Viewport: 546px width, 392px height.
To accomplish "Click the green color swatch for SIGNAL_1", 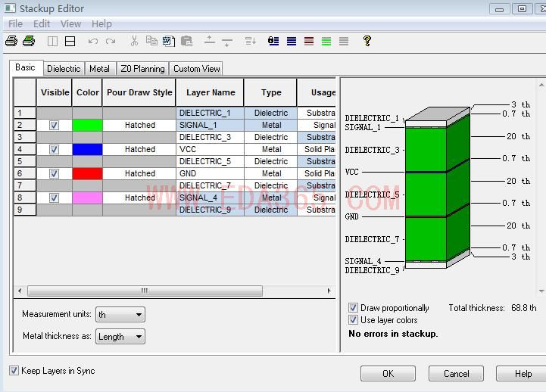I will (87, 125).
